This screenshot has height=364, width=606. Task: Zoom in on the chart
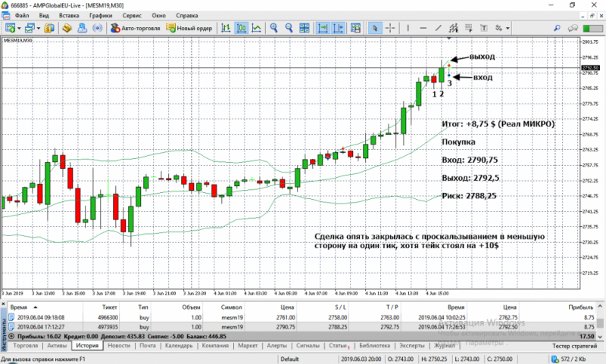tap(274, 28)
